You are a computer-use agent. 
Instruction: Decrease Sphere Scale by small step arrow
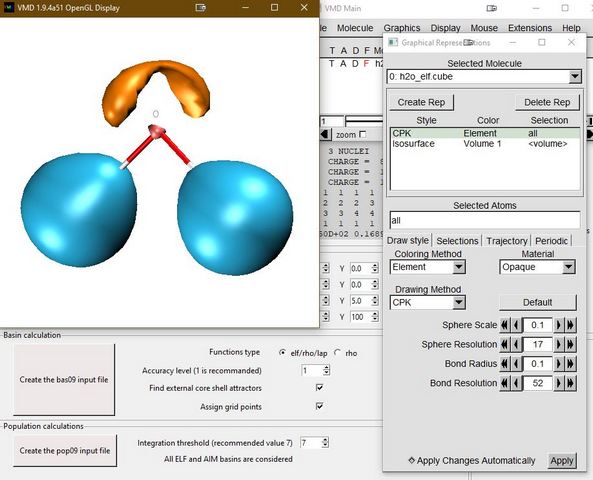click(516, 325)
